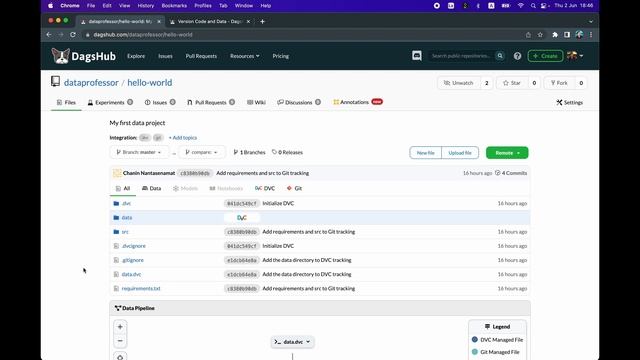This screenshot has width=640, height=360.
Task: Switch to Version Code and Data tab
Action: coord(210,22)
